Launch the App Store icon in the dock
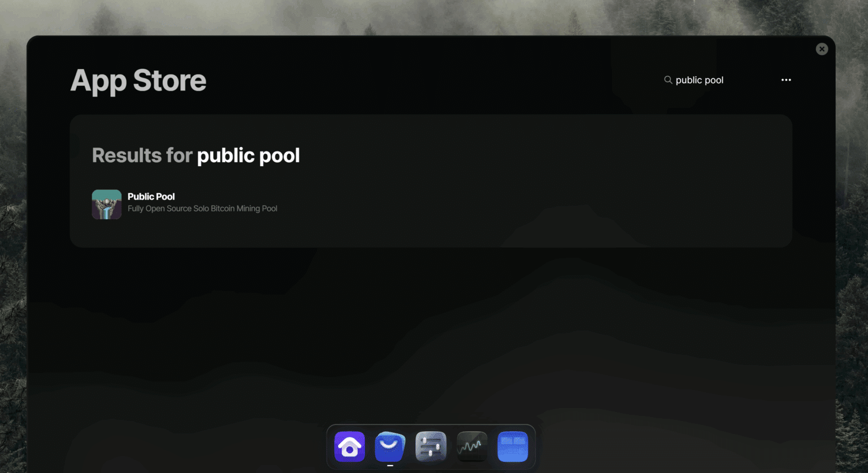 click(390, 446)
